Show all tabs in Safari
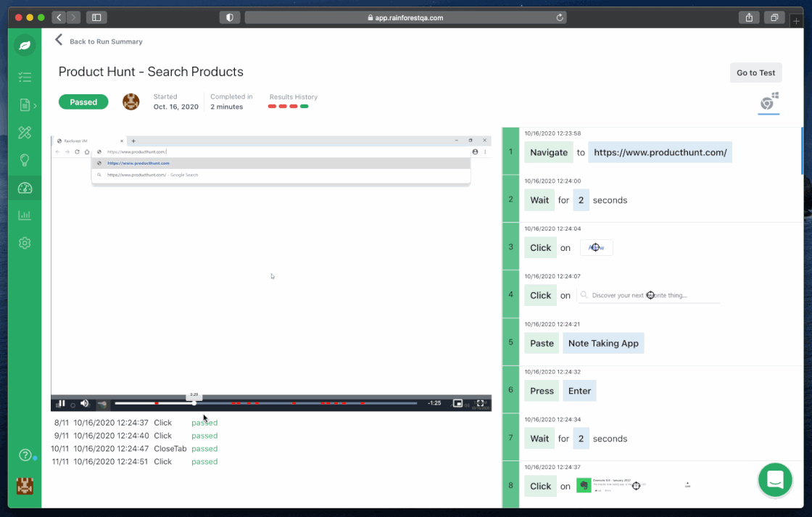This screenshot has width=812, height=517. coord(774,17)
